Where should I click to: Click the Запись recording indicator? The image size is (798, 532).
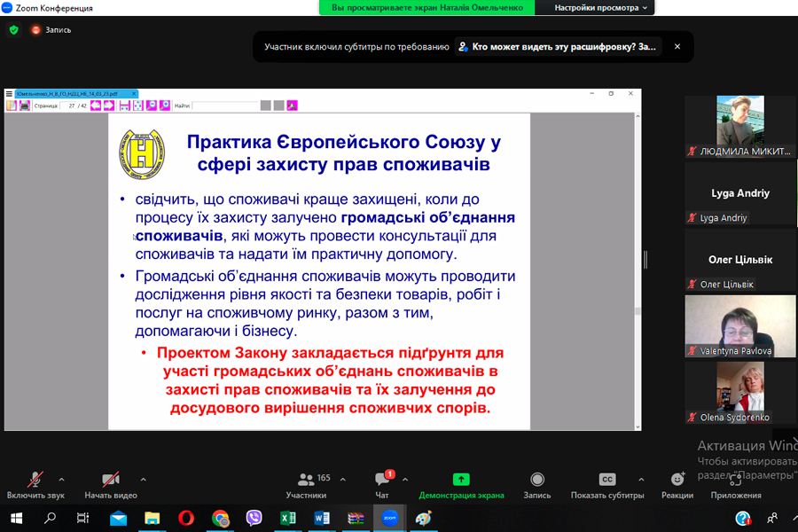point(51,30)
